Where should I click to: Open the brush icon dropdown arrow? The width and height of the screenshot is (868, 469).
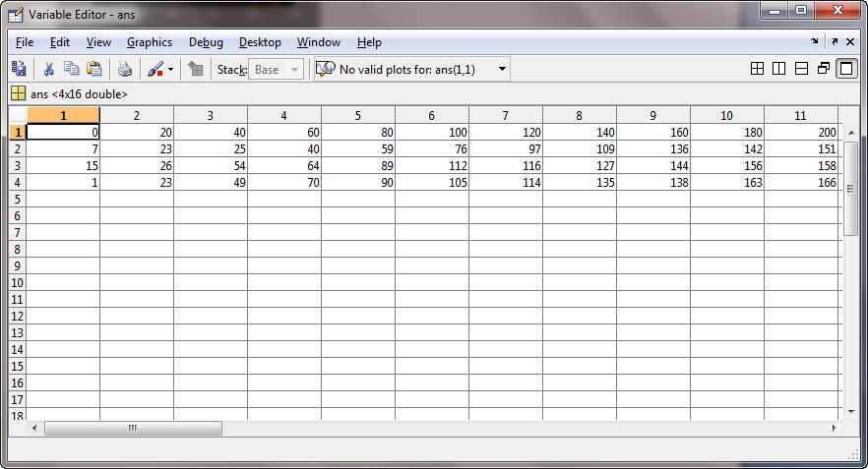[170, 70]
